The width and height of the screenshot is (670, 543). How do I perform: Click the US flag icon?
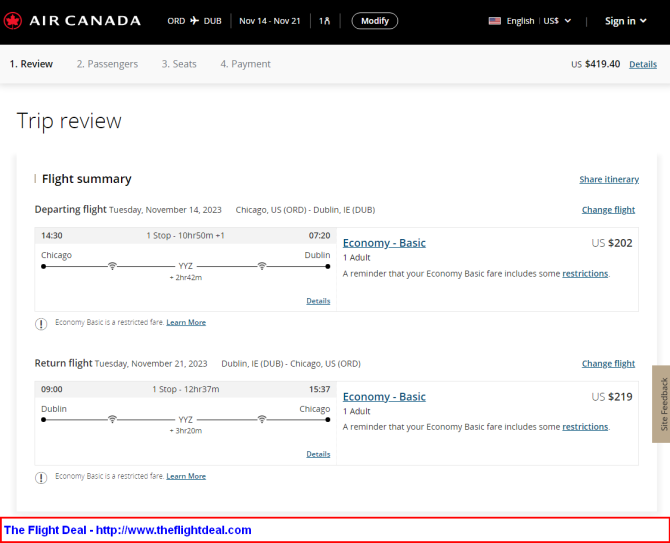tap(494, 21)
